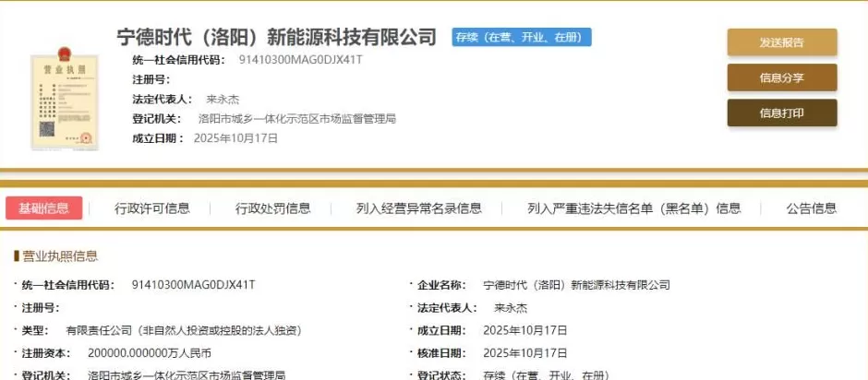
Task: Open the 行政处罚信息 tab
Action: (x=273, y=208)
